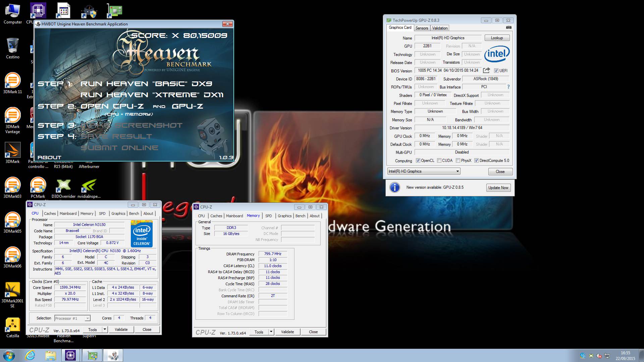Click the BIOS share export icon in GPU-Z

coord(486,70)
